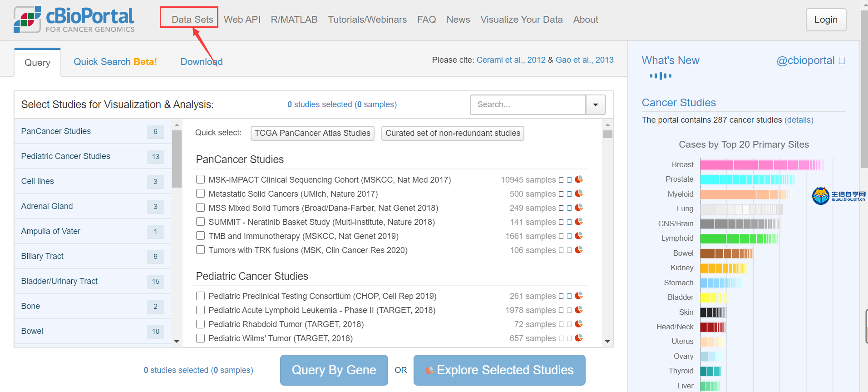Viewport: 868px width, 392px height.
Task: Check Pediatric Acute Lymphoid Leukemia study
Action: tap(200, 310)
